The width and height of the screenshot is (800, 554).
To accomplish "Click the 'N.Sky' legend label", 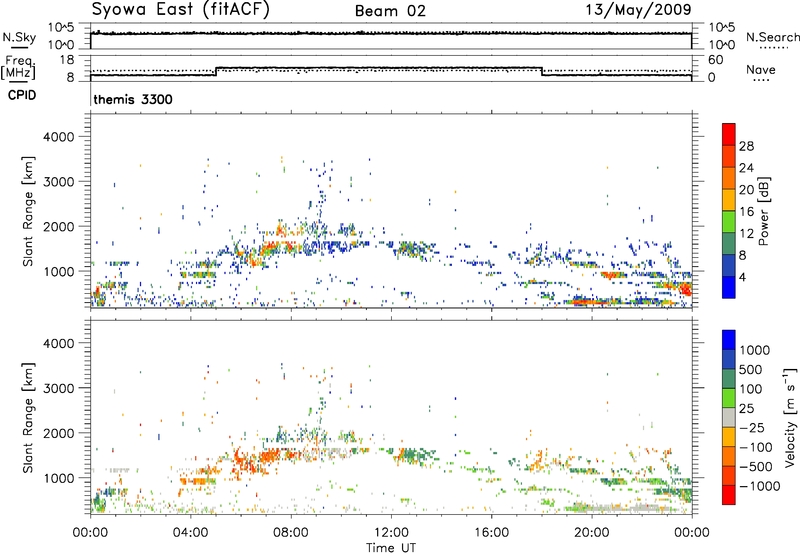I will [19, 38].
